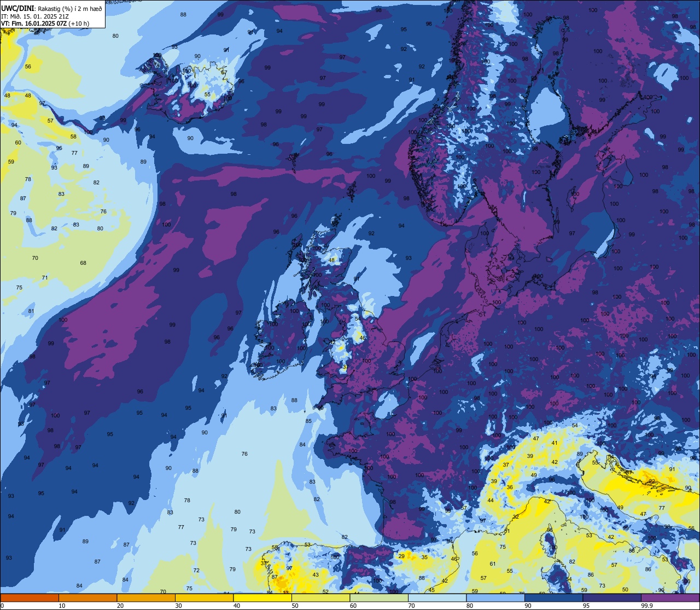Click the dark orange 0–10 legend swatch
This screenshot has height=610, width=700.
coord(30,598)
